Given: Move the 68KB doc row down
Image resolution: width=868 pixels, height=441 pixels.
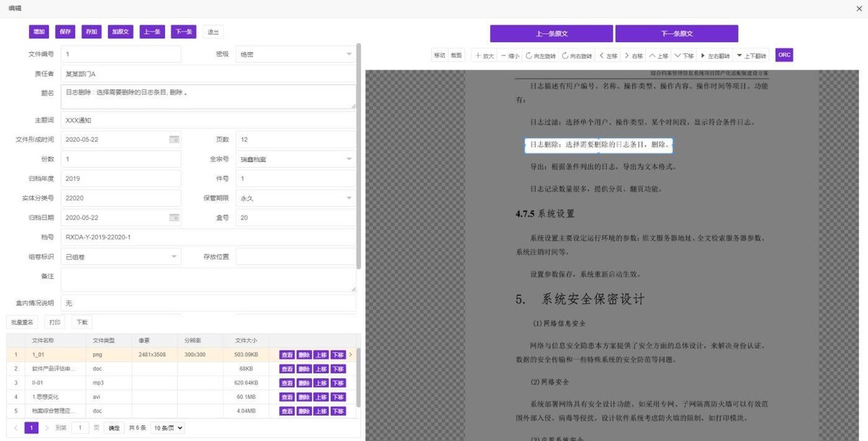Looking at the screenshot, I should 338,369.
